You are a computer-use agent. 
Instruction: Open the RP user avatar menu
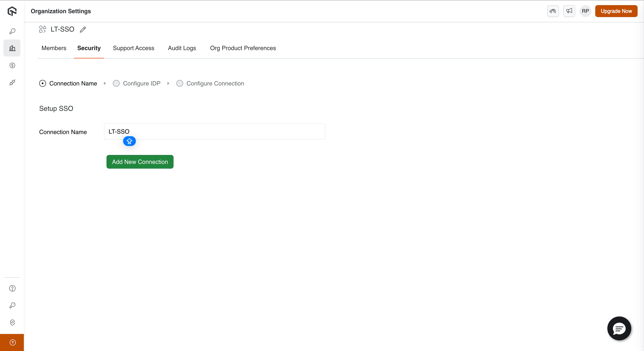[x=585, y=11]
